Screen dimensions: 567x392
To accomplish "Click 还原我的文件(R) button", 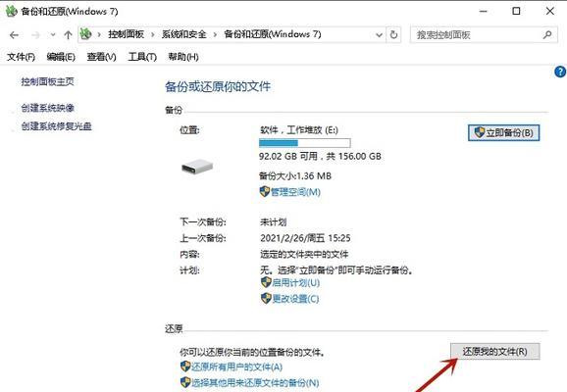I will [494, 351].
